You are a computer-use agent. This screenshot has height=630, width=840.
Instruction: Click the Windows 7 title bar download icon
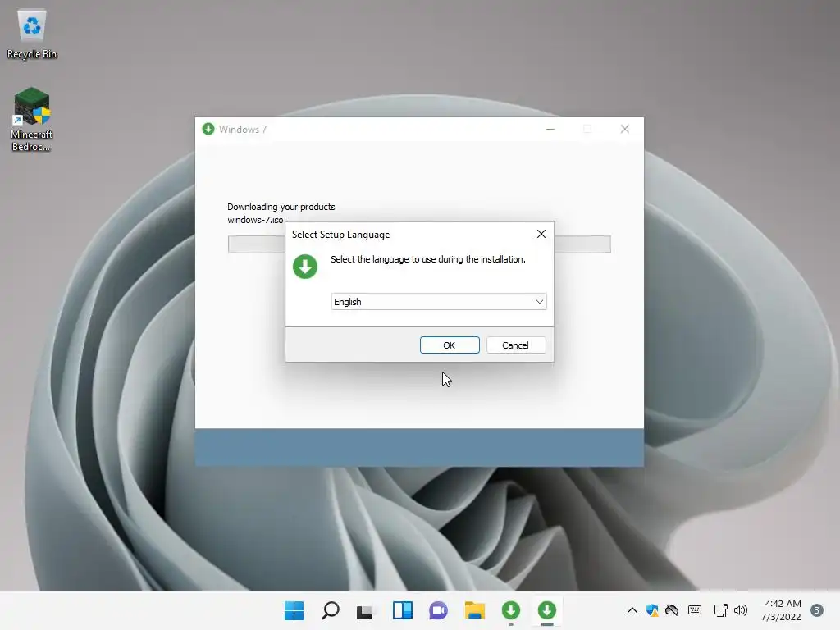(208, 129)
